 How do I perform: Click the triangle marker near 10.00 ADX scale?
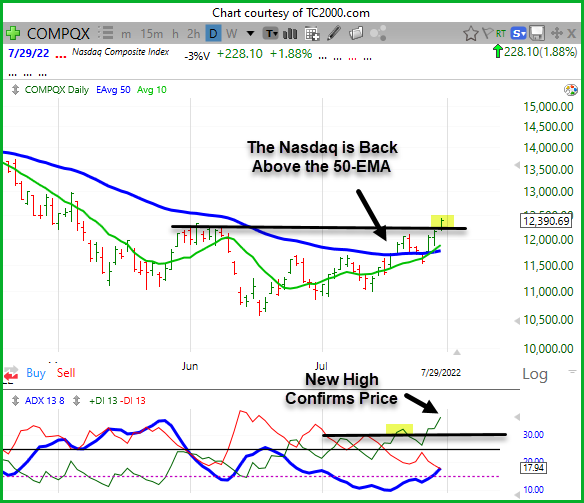tap(517, 495)
